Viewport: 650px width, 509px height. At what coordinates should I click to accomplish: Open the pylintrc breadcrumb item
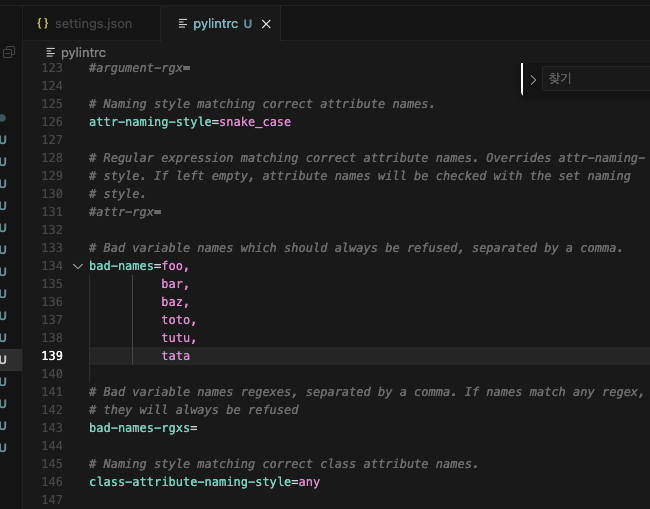[x=83, y=52]
